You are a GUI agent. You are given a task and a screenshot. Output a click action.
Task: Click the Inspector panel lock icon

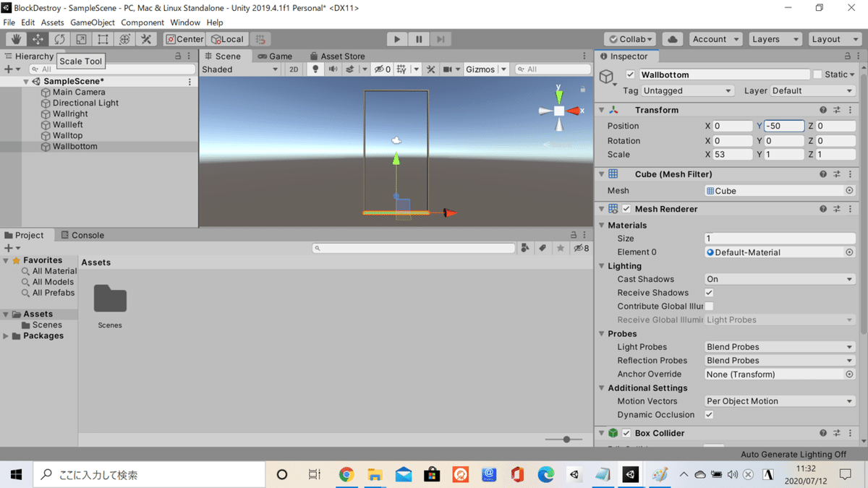[x=848, y=56]
